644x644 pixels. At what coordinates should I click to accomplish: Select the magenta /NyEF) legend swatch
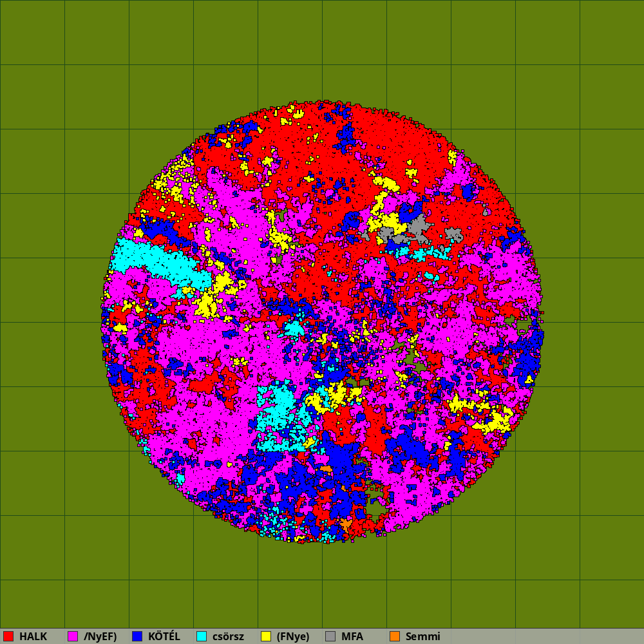73,636
